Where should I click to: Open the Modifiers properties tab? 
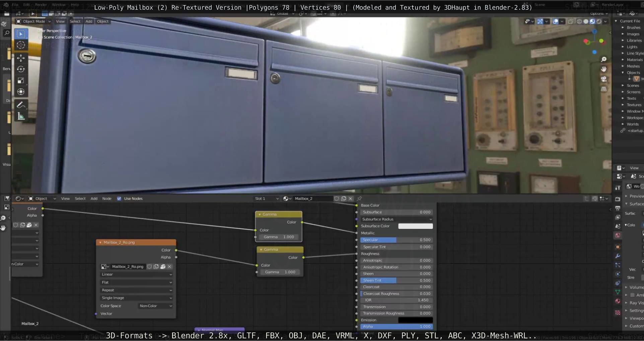[618, 256]
